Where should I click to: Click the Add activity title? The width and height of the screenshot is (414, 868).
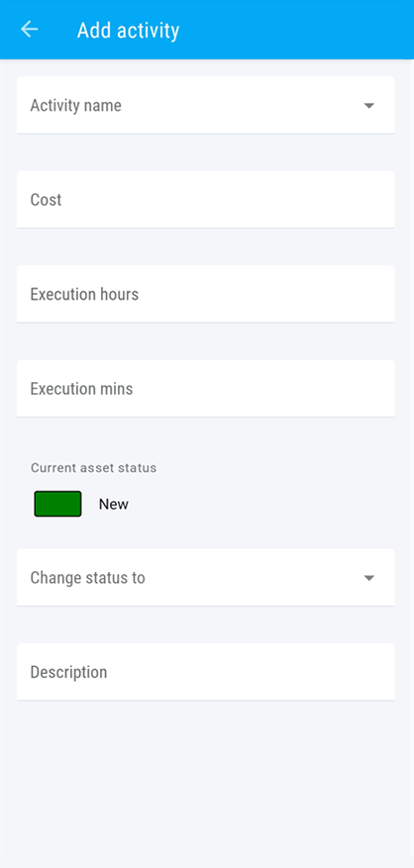click(x=128, y=30)
